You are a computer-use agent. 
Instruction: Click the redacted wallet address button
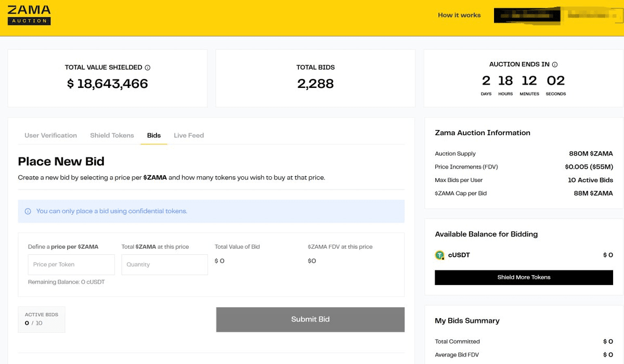point(527,15)
